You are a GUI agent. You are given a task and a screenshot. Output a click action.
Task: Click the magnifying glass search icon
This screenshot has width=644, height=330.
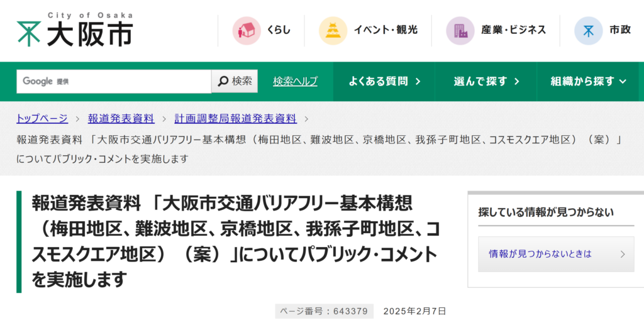click(223, 81)
